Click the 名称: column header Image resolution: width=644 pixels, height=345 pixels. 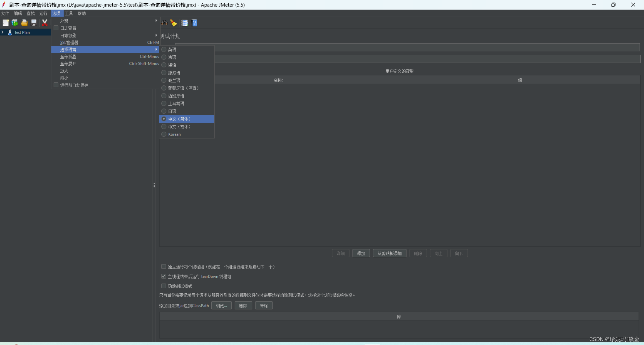tap(280, 80)
